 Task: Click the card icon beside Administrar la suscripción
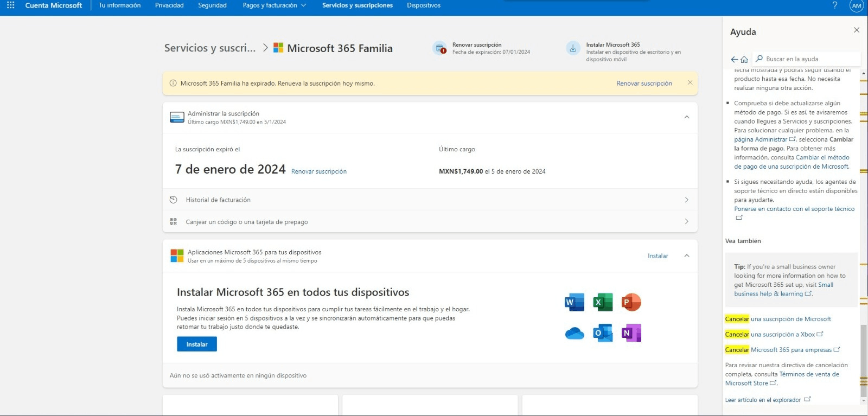coord(177,117)
